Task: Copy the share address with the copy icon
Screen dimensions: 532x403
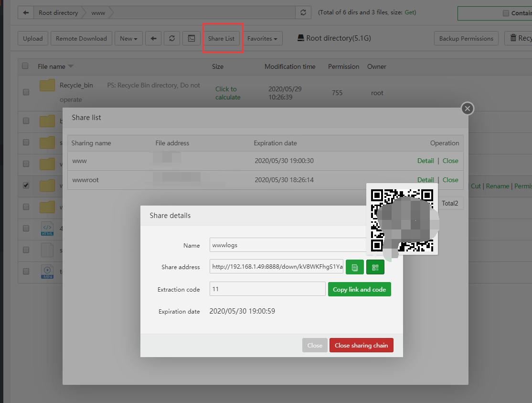Action: (x=354, y=267)
